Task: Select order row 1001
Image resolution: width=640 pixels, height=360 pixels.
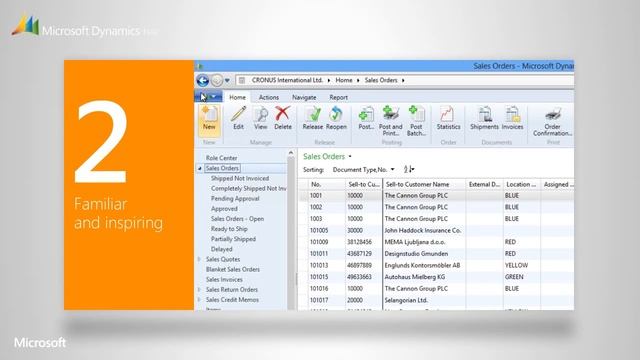Action: point(436,196)
